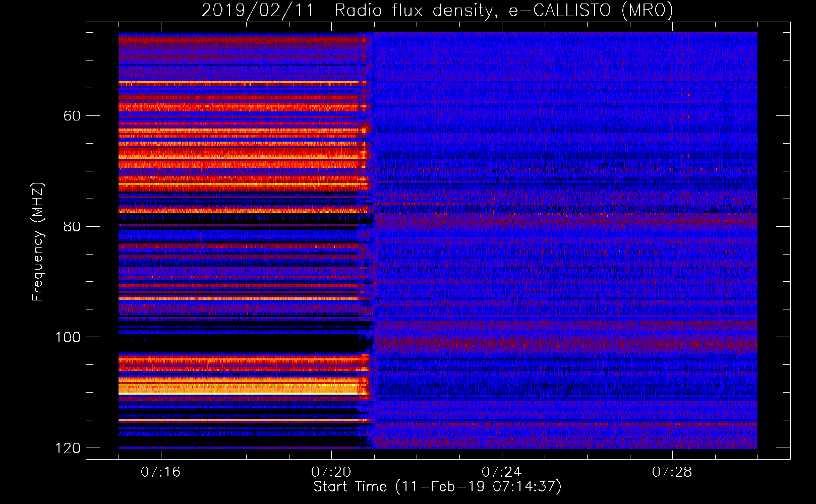Click the 80 frequency tick label

coord(72,226)
